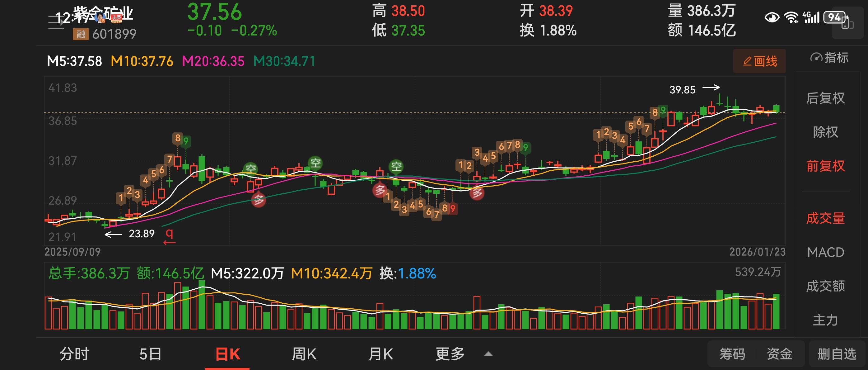Select 除权 ex-rights mode

tap(825, 132)
